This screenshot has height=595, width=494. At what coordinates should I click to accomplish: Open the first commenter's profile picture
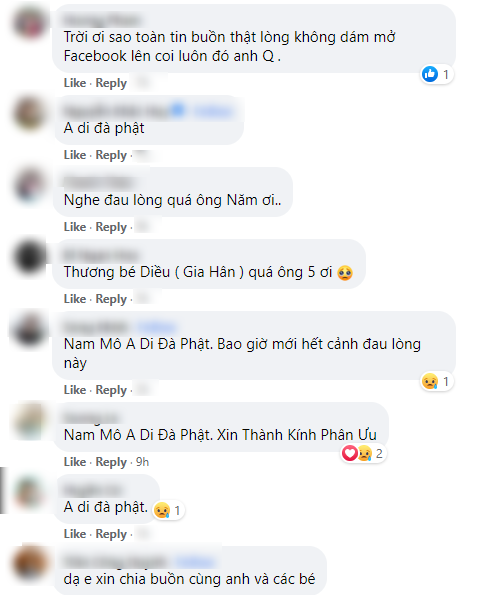pos(30,22)
